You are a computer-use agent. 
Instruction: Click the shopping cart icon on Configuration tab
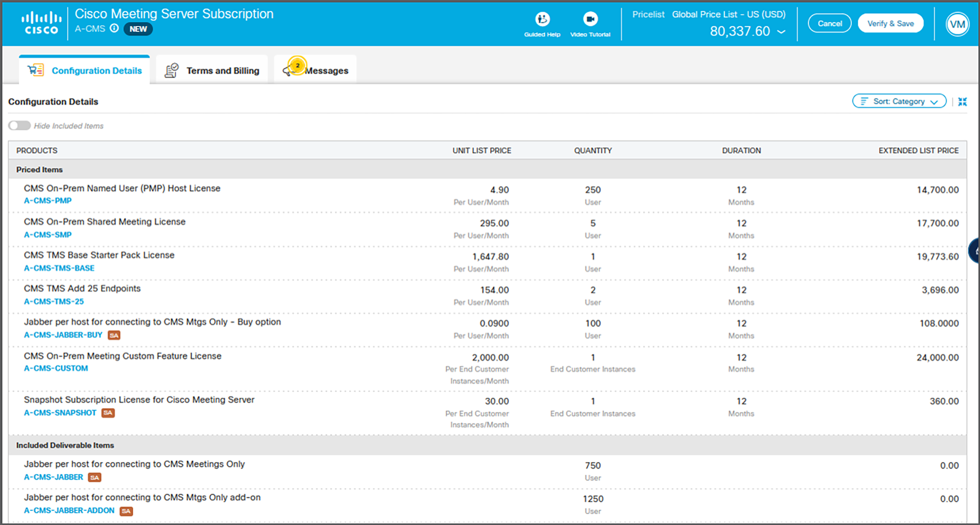point(35,70)
